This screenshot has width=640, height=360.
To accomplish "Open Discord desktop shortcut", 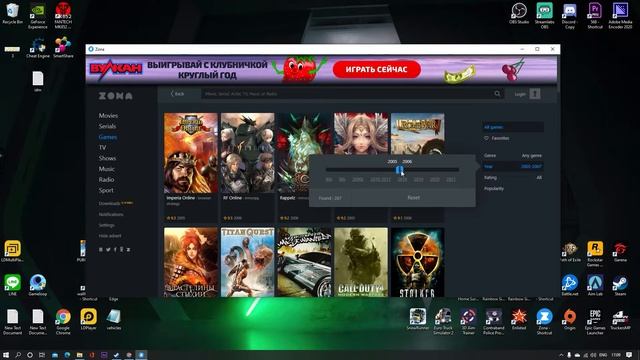I will point(570,16).
